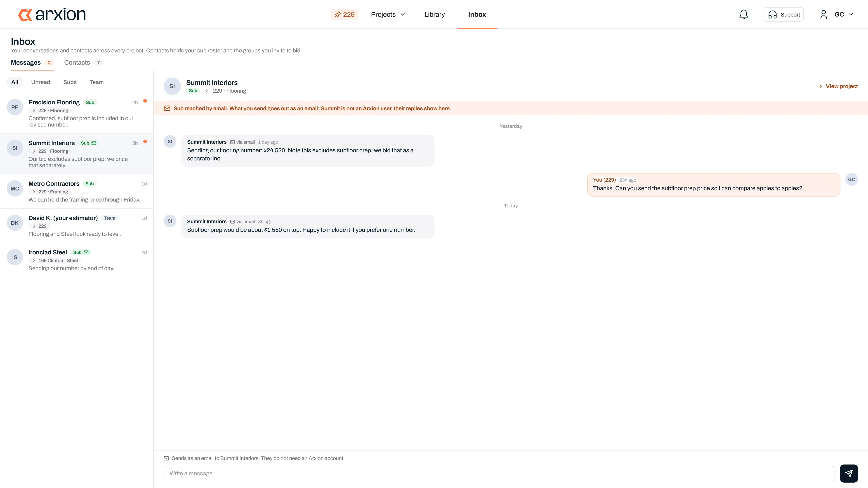Screen dimensions: 868x488
Task: Click the Contacts count badge 7
Action: (x=98, y=63)
